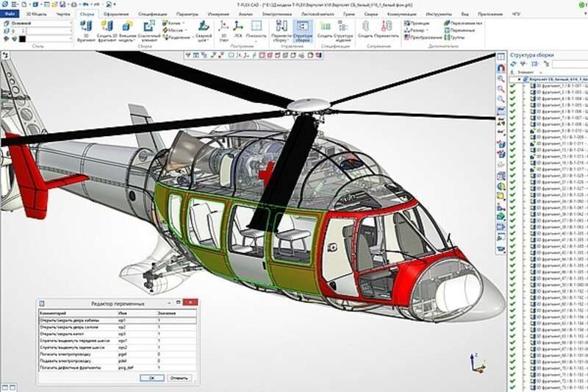Click the Сварной шов tool icon
This screenshot has width=588, height=392.
point(203,29)
